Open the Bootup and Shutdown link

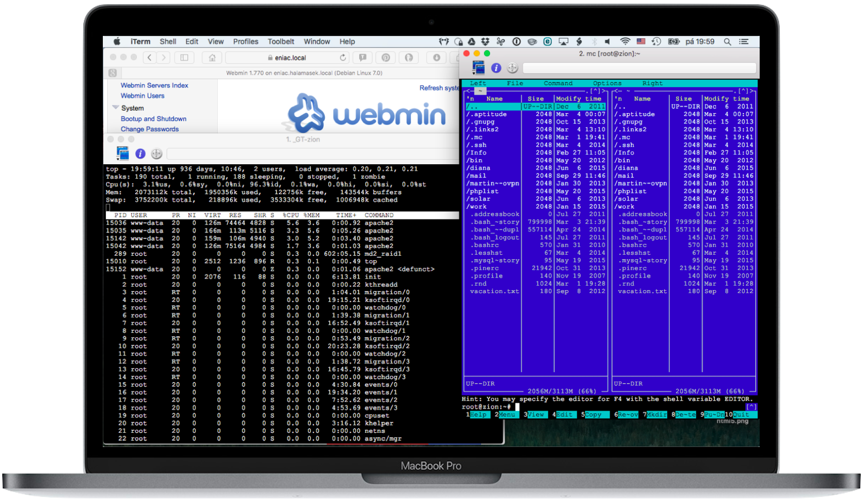(154, 119)
